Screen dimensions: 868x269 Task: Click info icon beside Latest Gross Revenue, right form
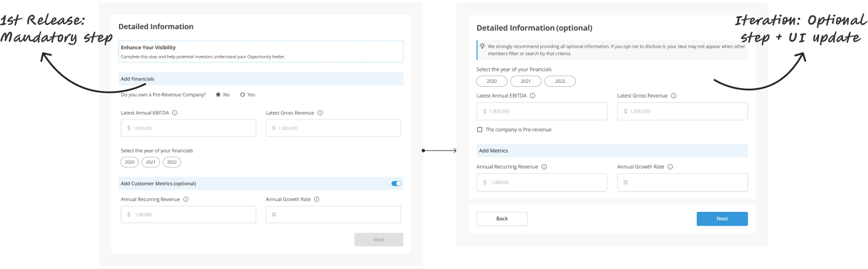coord(674,95)
